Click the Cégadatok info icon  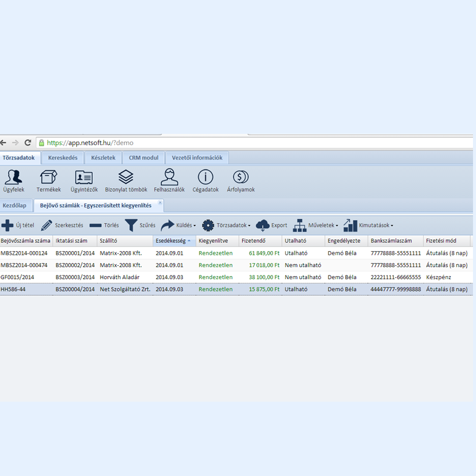click(205, 177)
